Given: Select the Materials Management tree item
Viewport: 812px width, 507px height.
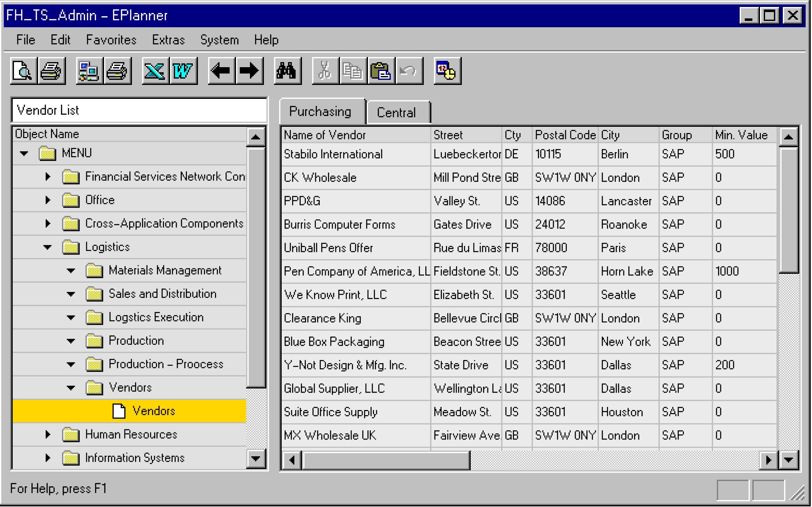Looking at the screenshot, I should click(x=165, y=270).
